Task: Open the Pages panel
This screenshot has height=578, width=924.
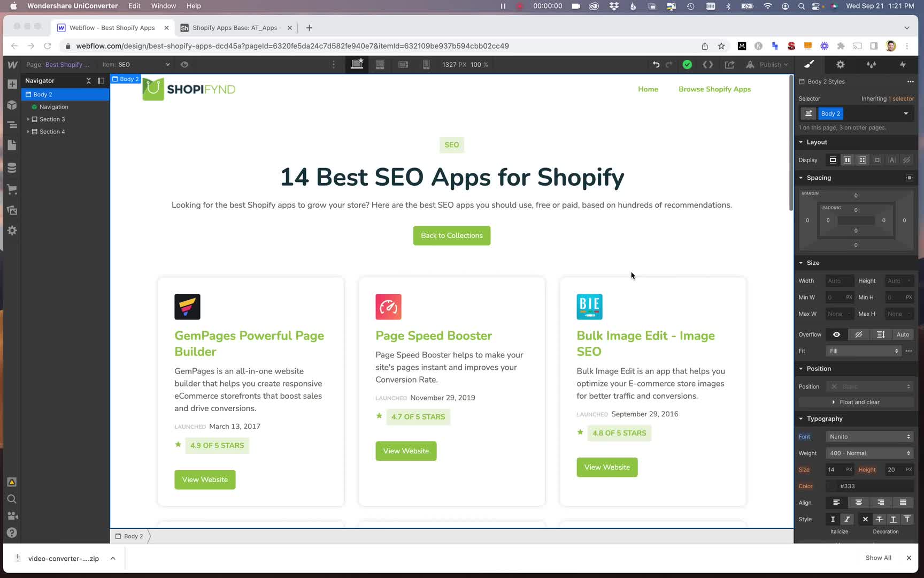Action: 12,146
